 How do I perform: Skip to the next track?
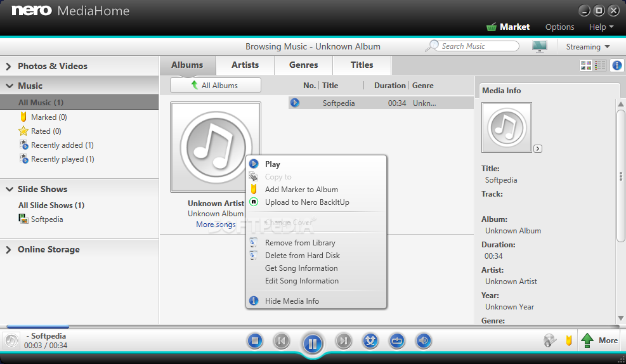coord(343,341)
